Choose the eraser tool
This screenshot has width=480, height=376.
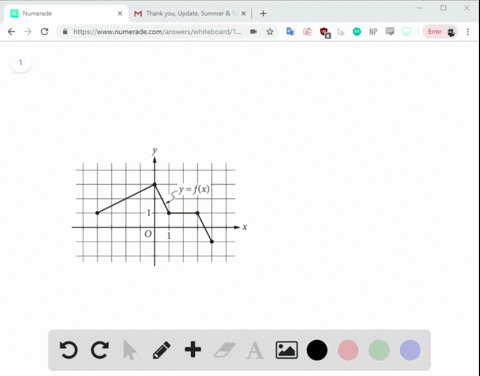[224, 350]
